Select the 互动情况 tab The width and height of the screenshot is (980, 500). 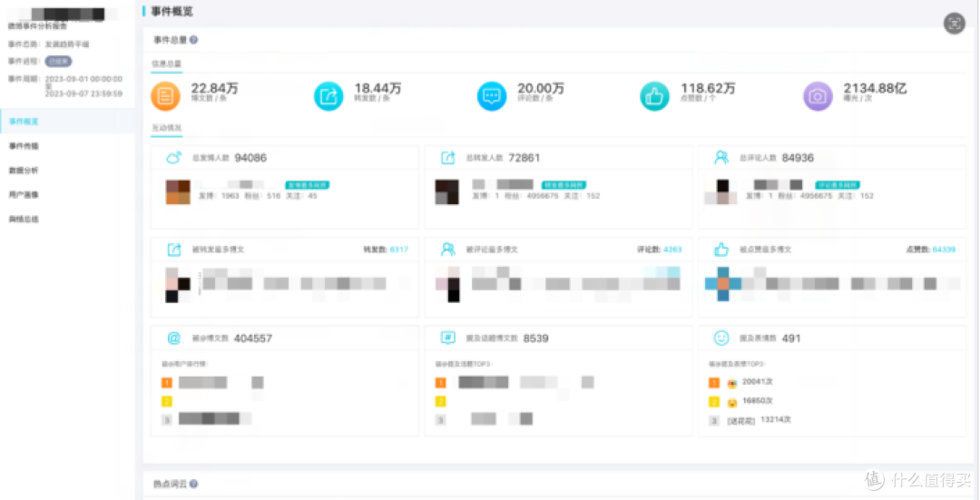(166, 128)
